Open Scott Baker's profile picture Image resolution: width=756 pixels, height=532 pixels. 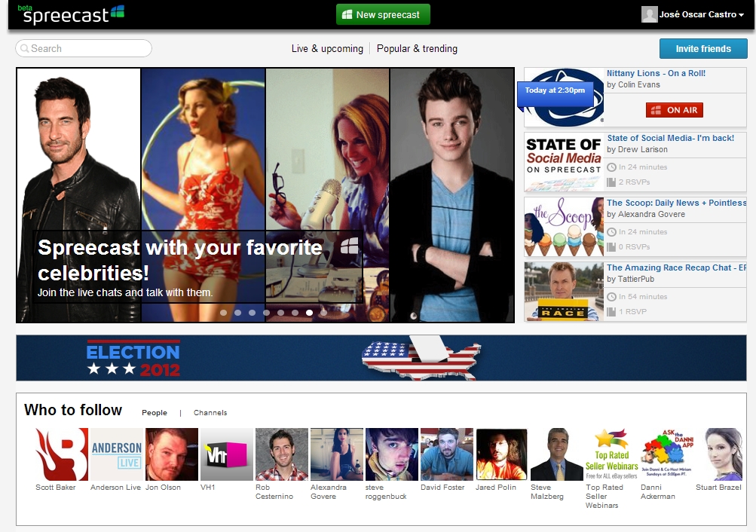(62, 454)
